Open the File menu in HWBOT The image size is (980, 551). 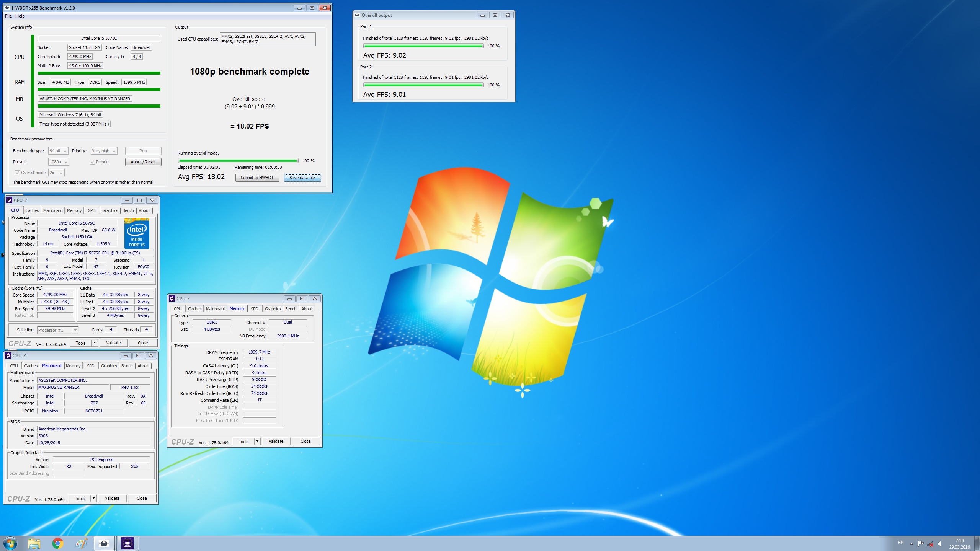(x=8, y=16)
